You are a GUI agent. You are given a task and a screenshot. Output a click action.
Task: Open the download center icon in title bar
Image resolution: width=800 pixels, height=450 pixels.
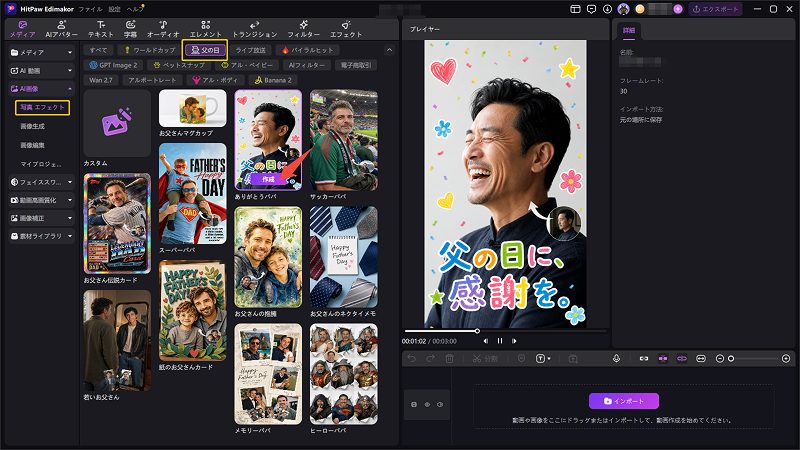tap(607, 9)
